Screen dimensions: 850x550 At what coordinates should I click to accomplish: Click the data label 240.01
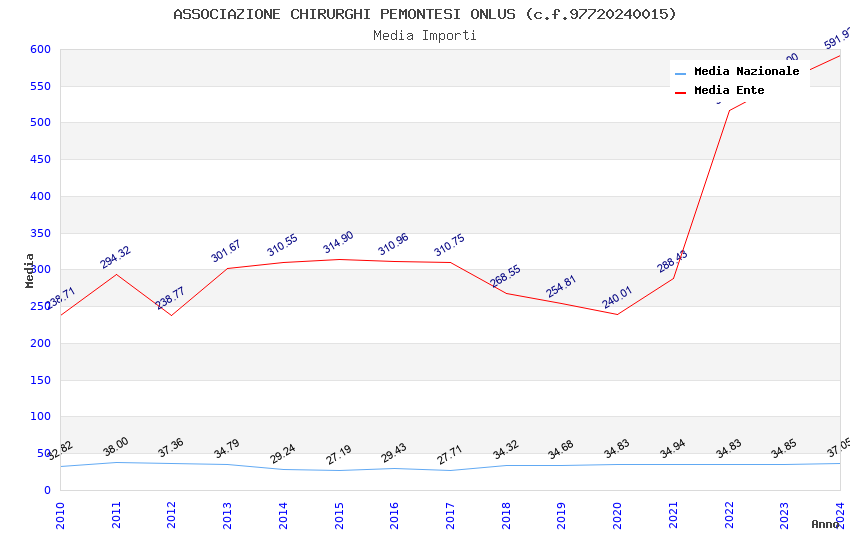coord(617,297)
